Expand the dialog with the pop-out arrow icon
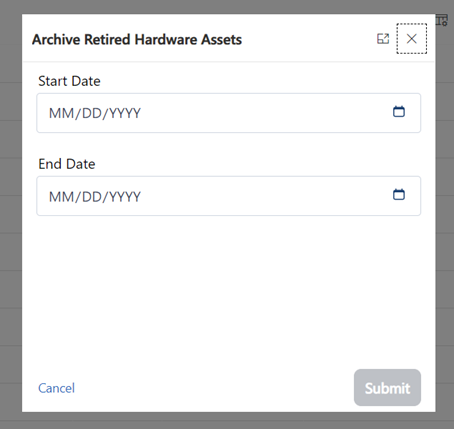 [383, 39]
